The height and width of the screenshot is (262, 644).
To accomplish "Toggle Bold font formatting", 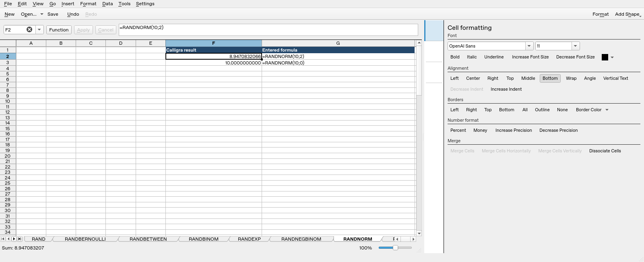I will click(455, 57).
